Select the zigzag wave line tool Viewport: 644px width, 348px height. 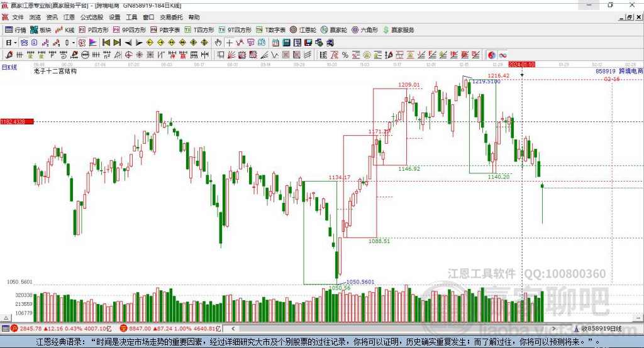click(275, 55)
